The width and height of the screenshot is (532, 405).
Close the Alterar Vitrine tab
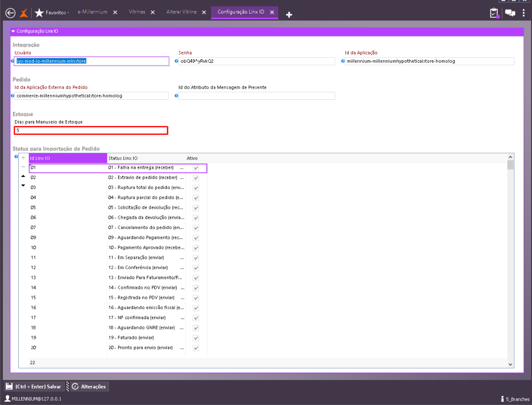coord(204,12)
